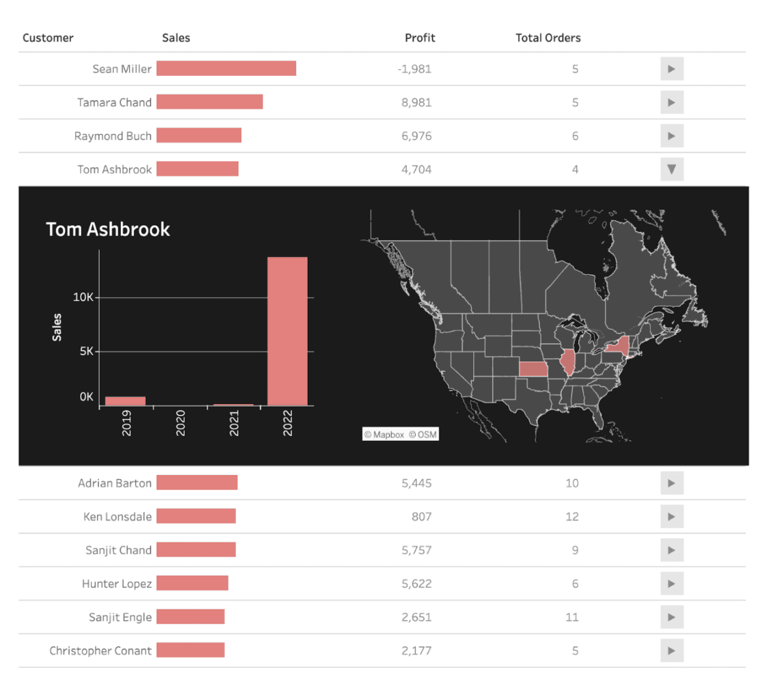
Task: Select the highlighted Illinois state
Action: pos(568,361)
